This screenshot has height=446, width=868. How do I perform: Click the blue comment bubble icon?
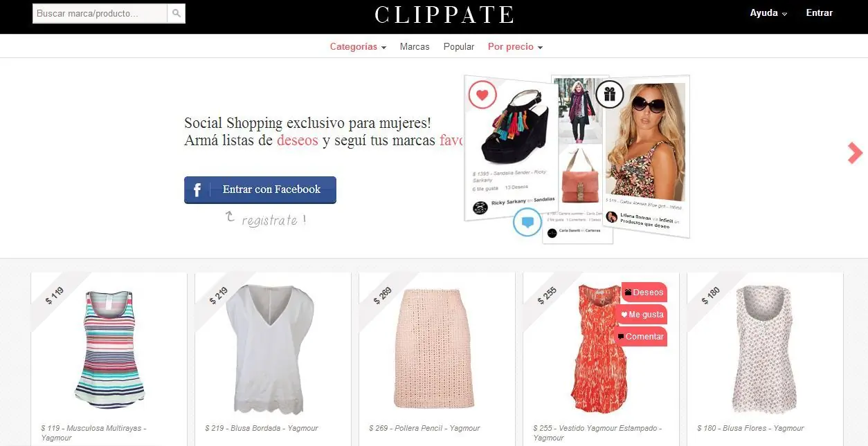[527, 222]
